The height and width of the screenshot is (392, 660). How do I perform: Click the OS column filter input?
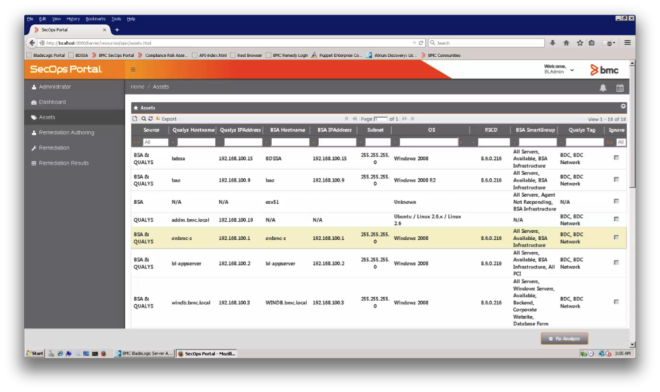pyautogui.click(x=428, y=142)
